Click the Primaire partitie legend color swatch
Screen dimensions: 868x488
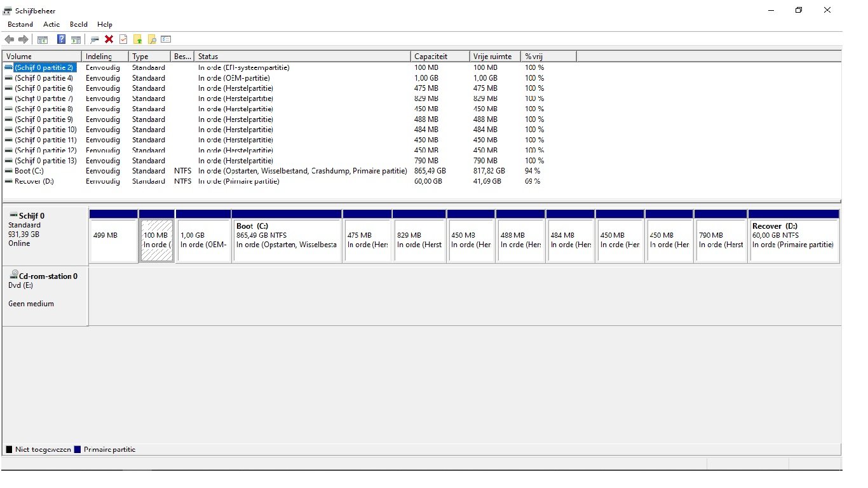[x=78, y=449]
